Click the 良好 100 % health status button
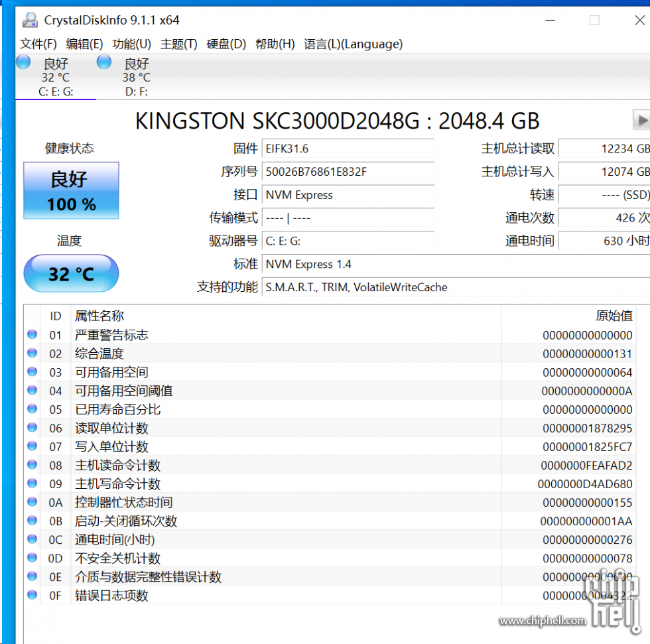 pyautogui.click(x=72, y=190)
